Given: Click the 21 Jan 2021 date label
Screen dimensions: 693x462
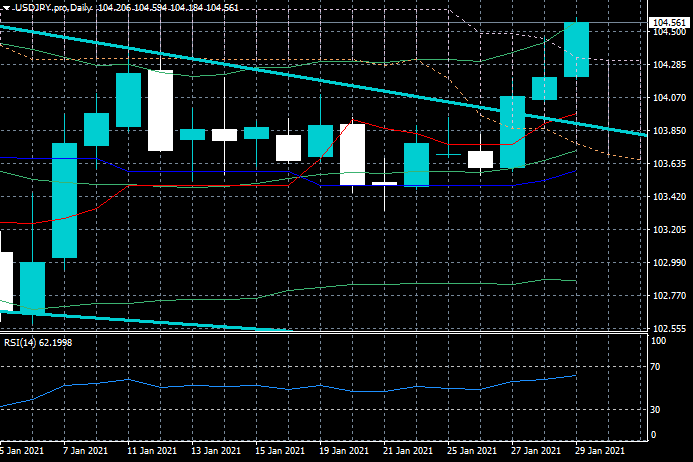Looking at the screenshot, I should click(x=408, y=451).
